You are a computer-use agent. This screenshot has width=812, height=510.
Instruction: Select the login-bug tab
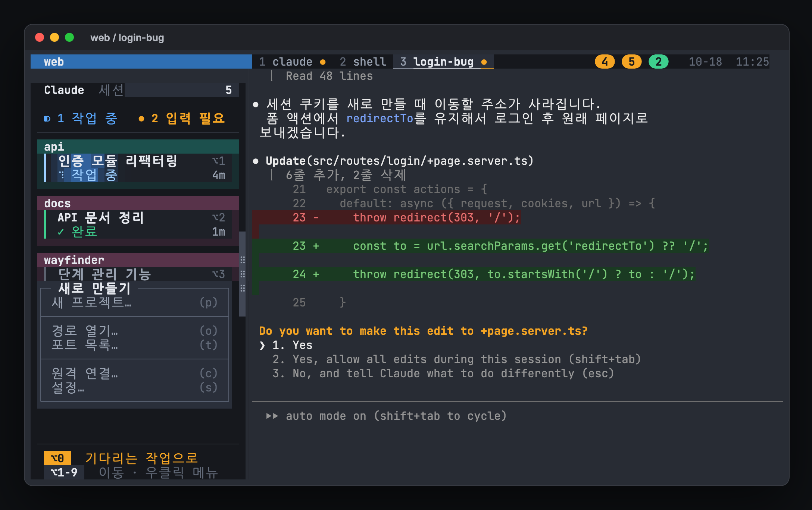443,62
